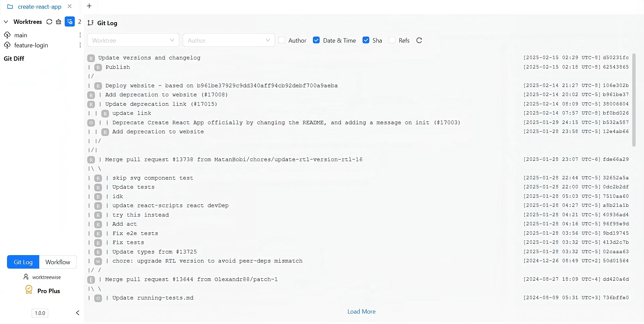Click the refresh worktrees icon
Viewport: 644px width, 324px height.
coord(49,22)
